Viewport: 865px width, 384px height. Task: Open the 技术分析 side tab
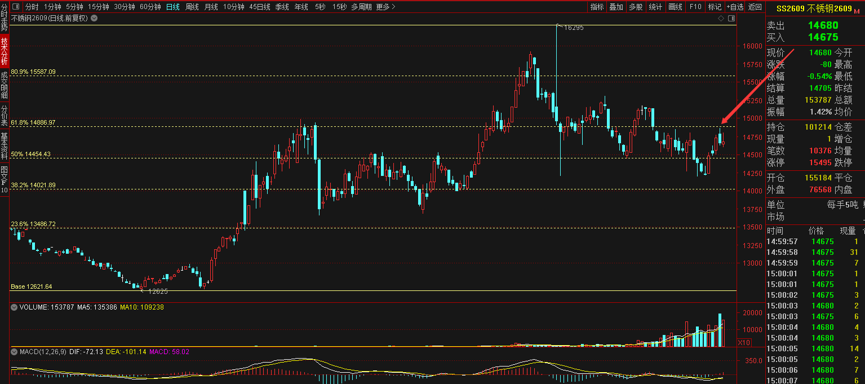pyautogui.click(x=4, y=51)
